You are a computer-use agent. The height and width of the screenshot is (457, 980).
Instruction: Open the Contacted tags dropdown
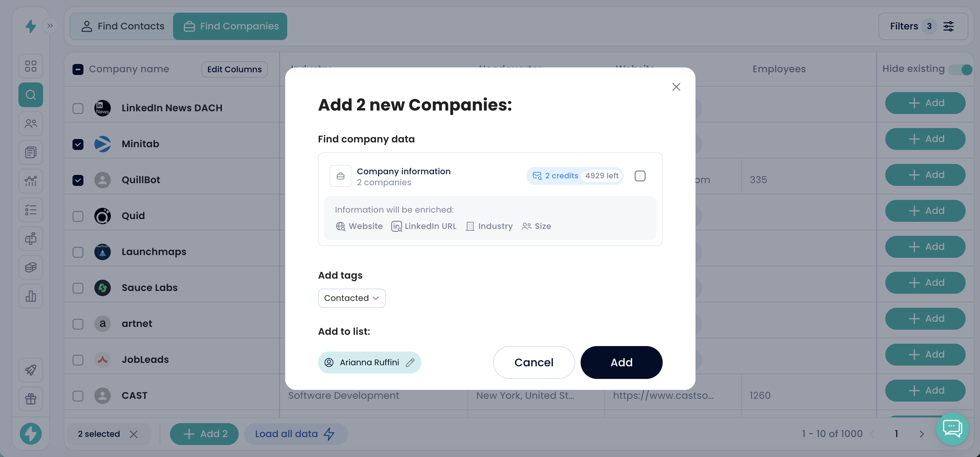[352, 298]
